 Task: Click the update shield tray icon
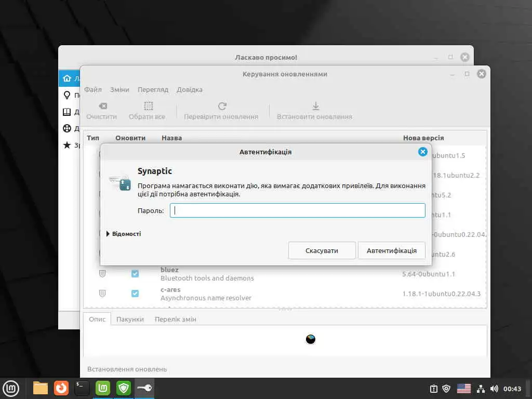pos(446,389)
